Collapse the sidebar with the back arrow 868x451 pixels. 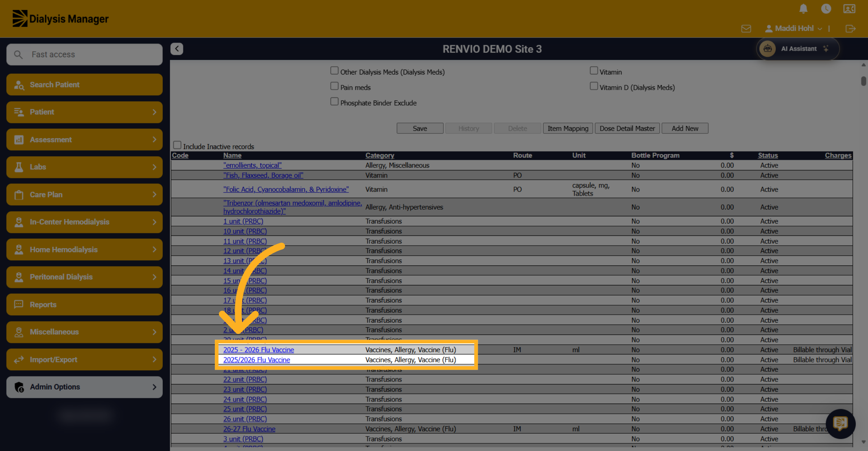[177, 49]
